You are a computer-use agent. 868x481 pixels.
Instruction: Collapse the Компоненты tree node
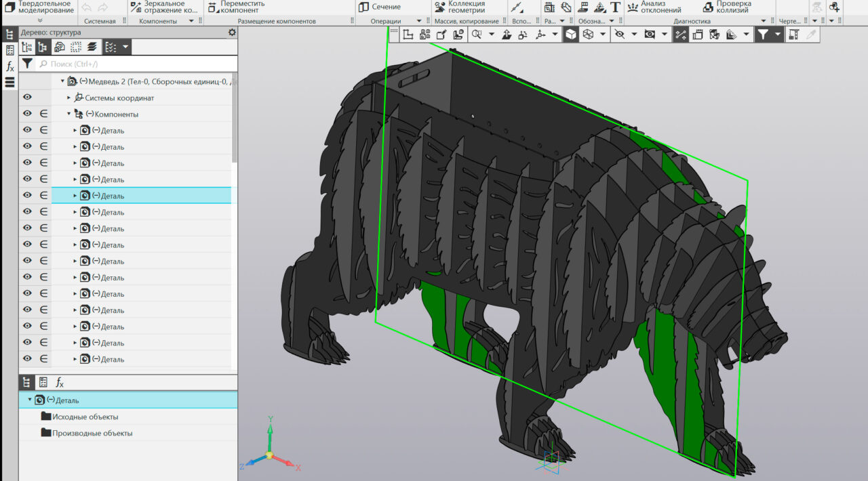point(68,114)
